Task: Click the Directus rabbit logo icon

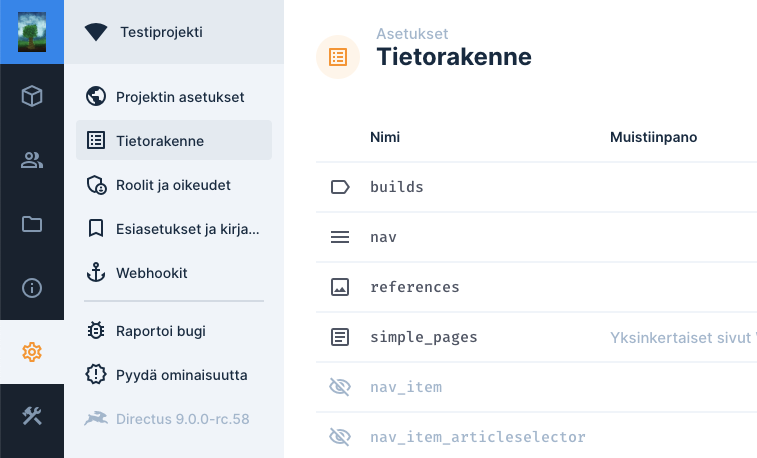Action: click(96, 418)
